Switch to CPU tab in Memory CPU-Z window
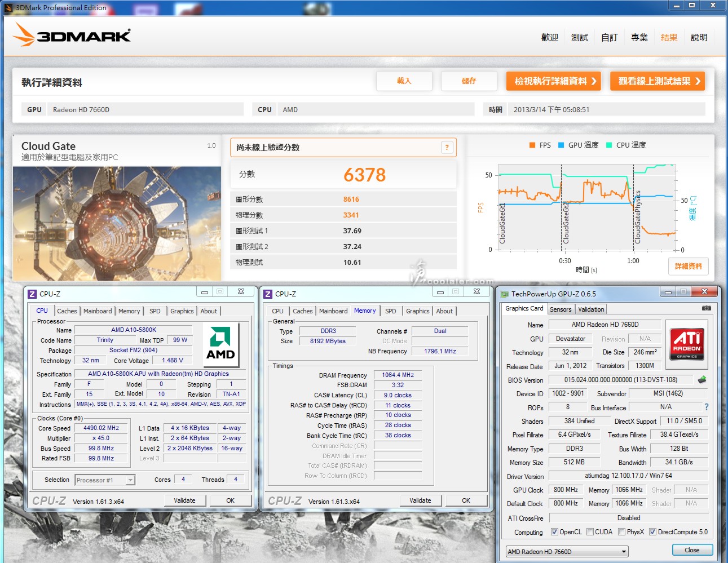This screenshot has height=563, width=728. pyautogui.click(x=278, y=311)
